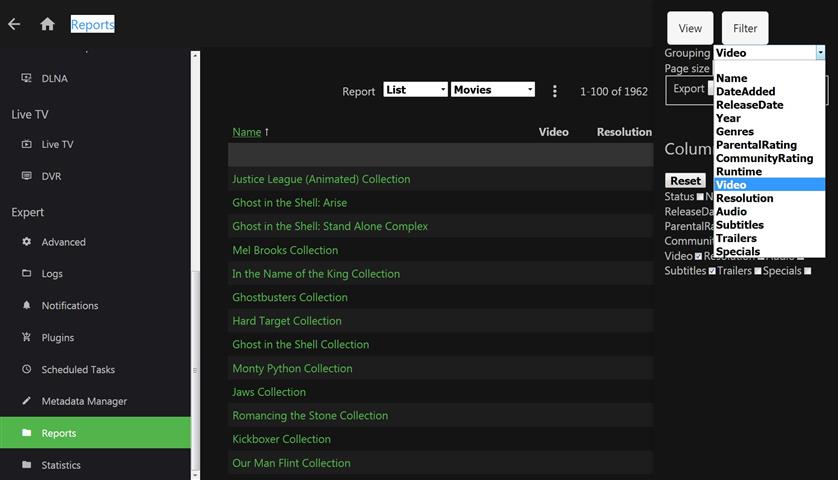Click the DLNA sidebar icon
Screen dimensions: 838x480
click(x=26, y=78)
